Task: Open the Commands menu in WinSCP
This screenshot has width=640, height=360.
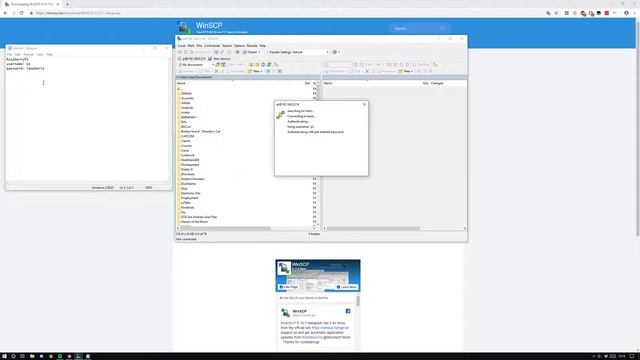Action: pos(212,46)
